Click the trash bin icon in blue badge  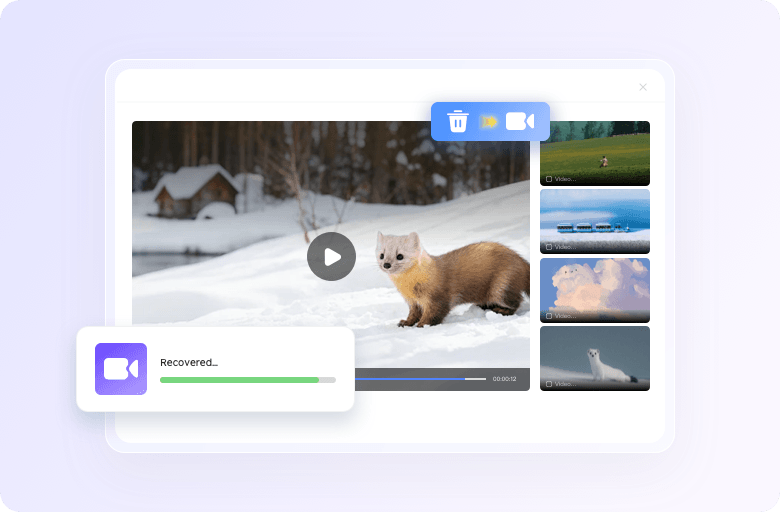click(x=458, y=121)
